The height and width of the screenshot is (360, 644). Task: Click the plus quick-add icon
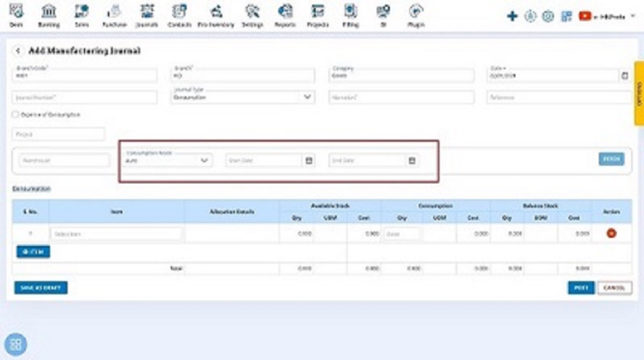[512, 16]
